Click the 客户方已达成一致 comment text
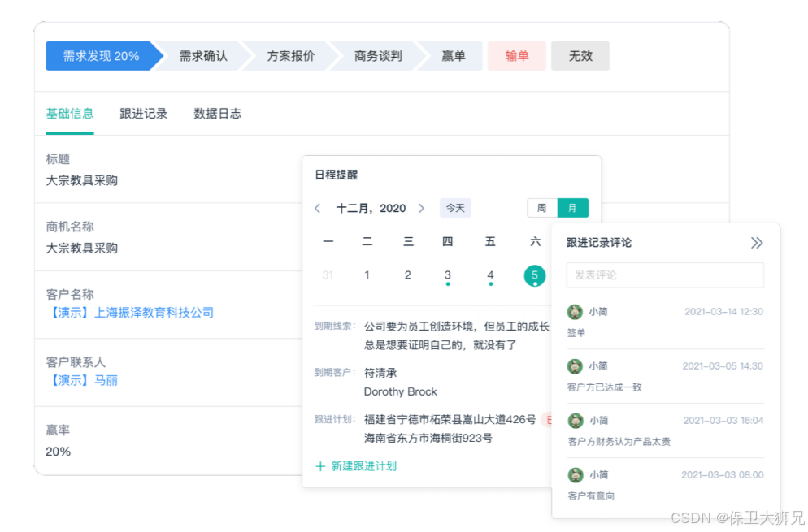The width and height of the screenshot is (808, 532). [x=605, y=387]
